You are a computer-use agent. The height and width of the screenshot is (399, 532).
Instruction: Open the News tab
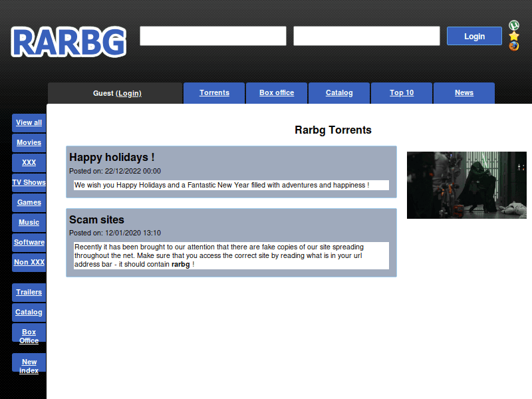464,92
